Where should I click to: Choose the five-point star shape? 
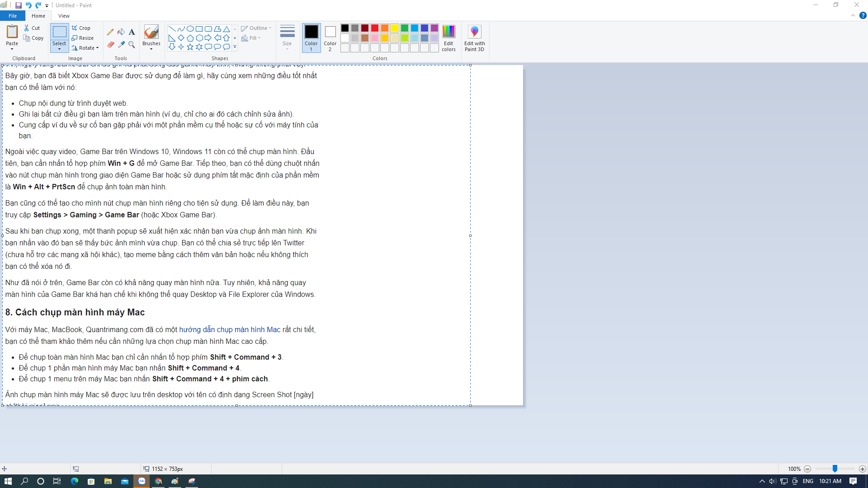190,47
